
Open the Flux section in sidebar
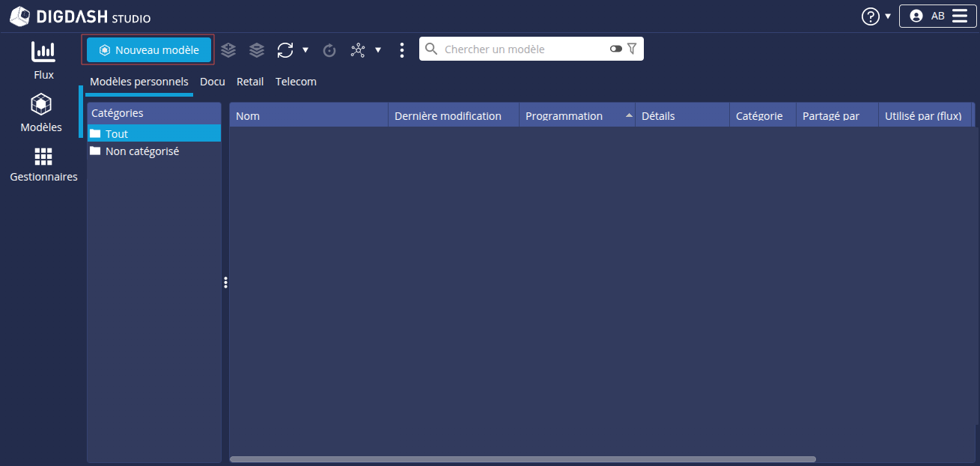tap(43, 60)
